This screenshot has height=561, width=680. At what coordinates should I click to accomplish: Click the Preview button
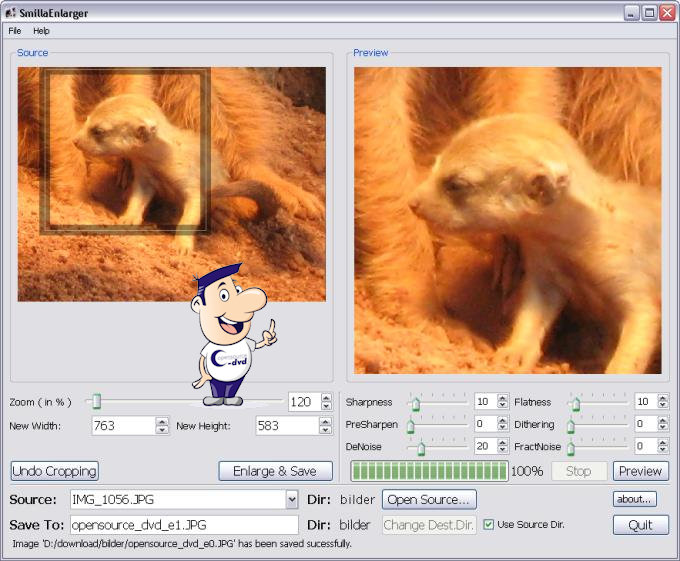pos(640,471)
